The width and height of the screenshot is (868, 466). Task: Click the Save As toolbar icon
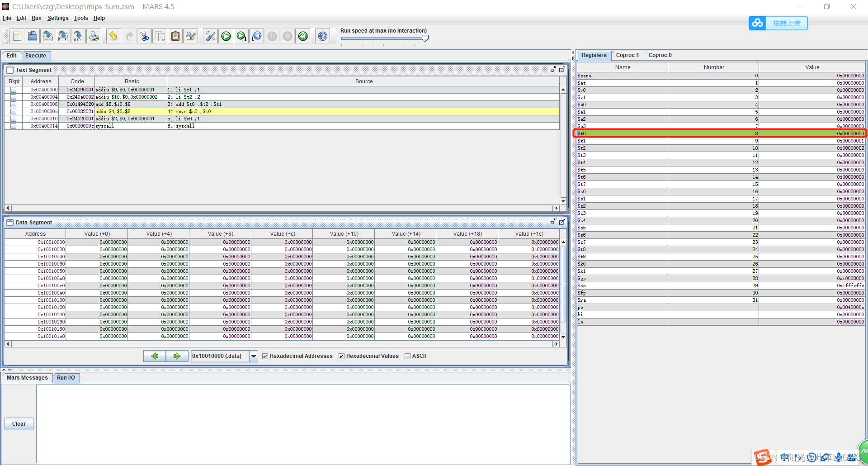click(63, 36)
